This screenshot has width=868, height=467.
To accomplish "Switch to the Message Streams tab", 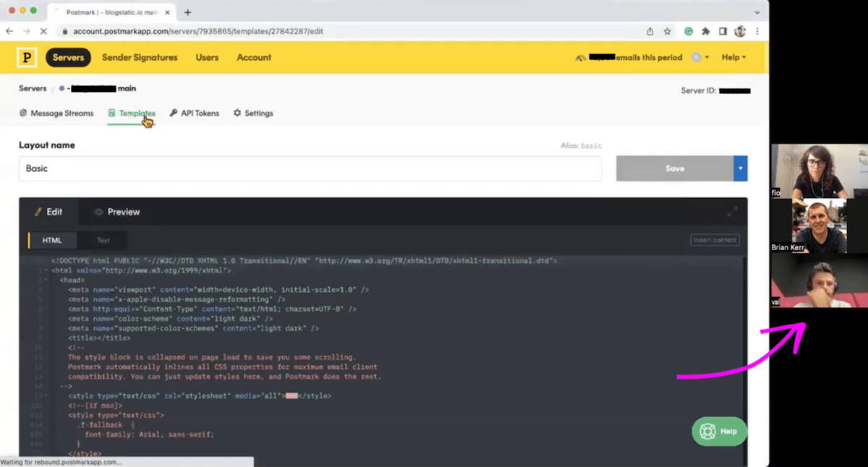I will click(56, 113).
